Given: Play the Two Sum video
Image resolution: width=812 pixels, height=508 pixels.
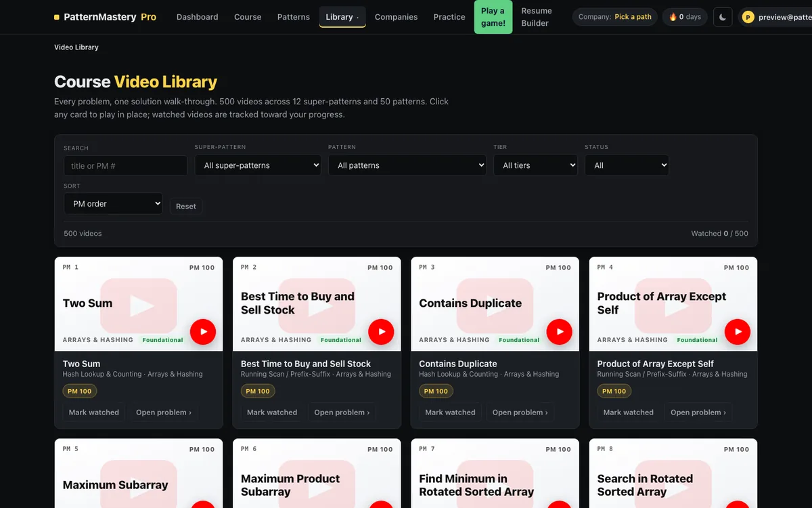Looking at the screenshot, I should pyautogui.click(x=203, y=332).
